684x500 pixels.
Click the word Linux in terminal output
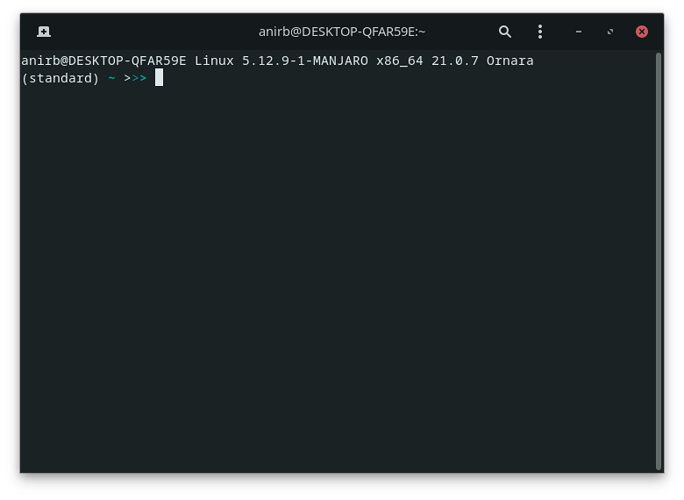[x=214, y=61]
